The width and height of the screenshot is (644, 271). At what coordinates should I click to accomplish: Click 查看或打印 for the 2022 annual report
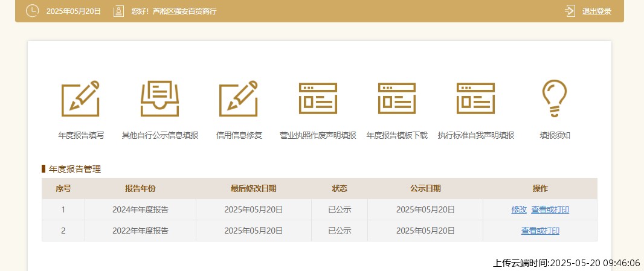pos(540,231)
